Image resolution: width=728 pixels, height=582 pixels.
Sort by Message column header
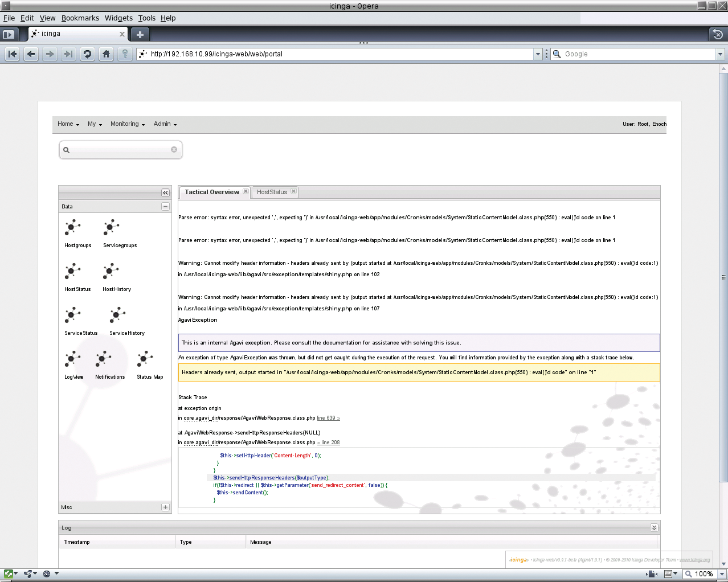point(451,542)
